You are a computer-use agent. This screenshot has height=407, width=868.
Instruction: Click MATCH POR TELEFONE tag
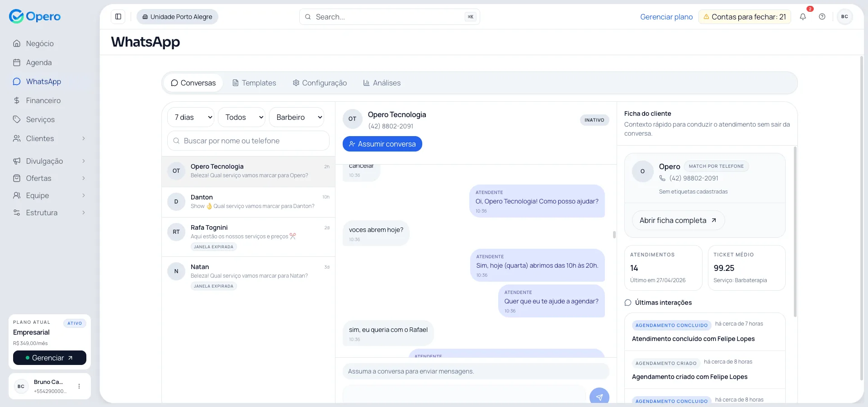pos(716,166)
